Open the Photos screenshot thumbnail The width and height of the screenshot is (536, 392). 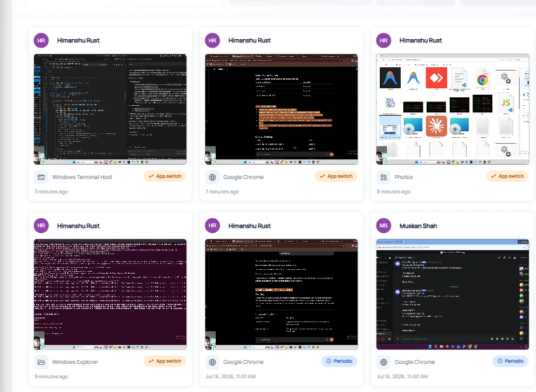(452, 109)
